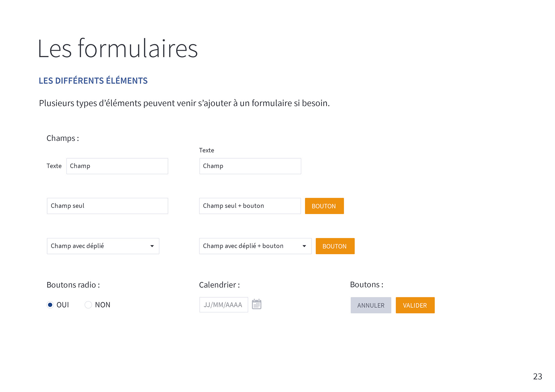This screenshot has height=392, width=555.
Task: Click BOUTON next to 'Champ seul + bouton'
Action: tap(324, 206)
